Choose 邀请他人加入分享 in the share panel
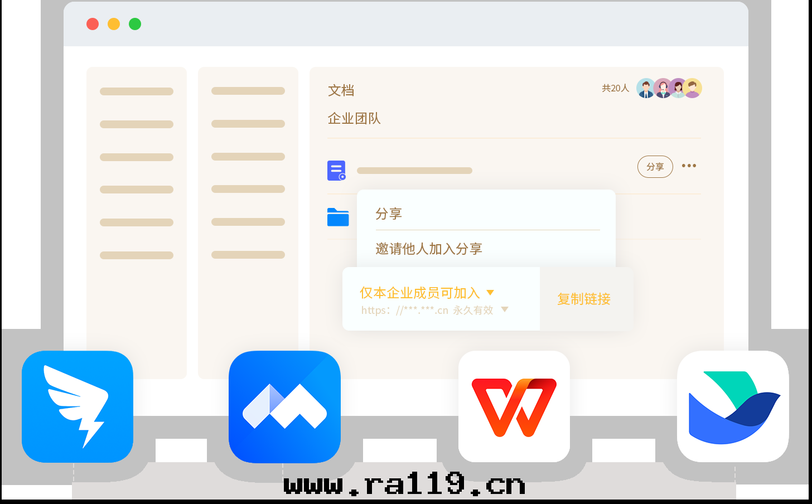Image resolution: width=812 pixels, height=504 pixels. click(x=428, y=249)
